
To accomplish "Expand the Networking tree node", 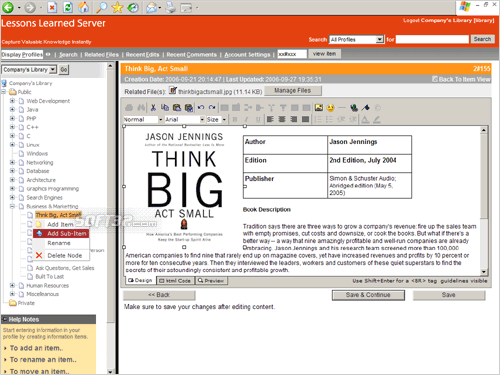I will click(12, 162).
